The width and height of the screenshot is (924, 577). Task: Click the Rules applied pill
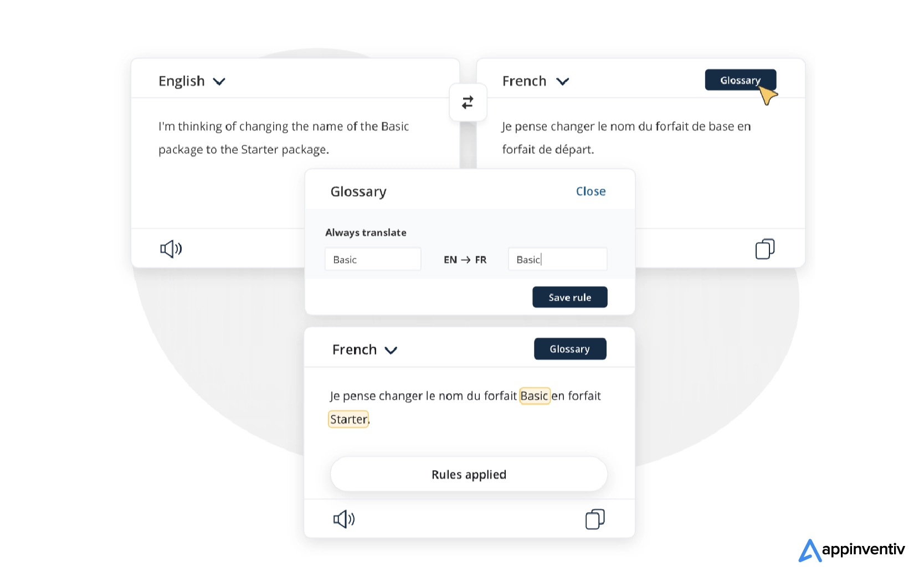(469, 475)
